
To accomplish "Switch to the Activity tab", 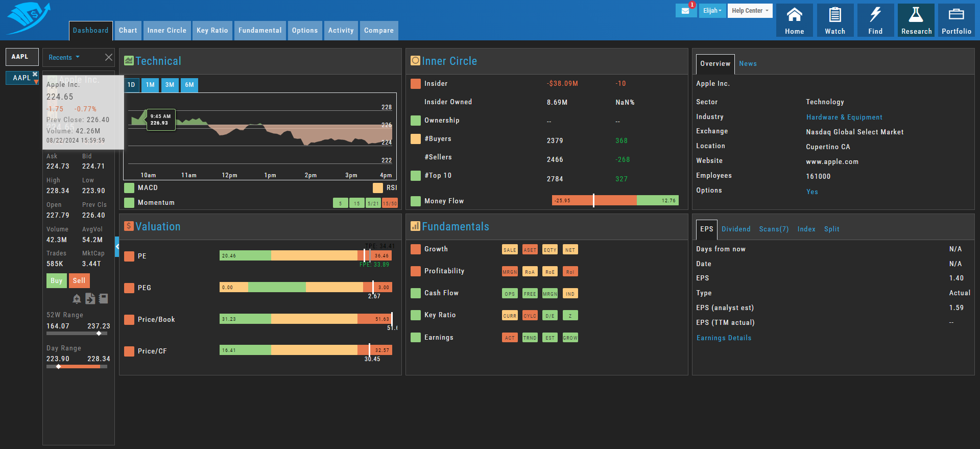I will [341, 31].
